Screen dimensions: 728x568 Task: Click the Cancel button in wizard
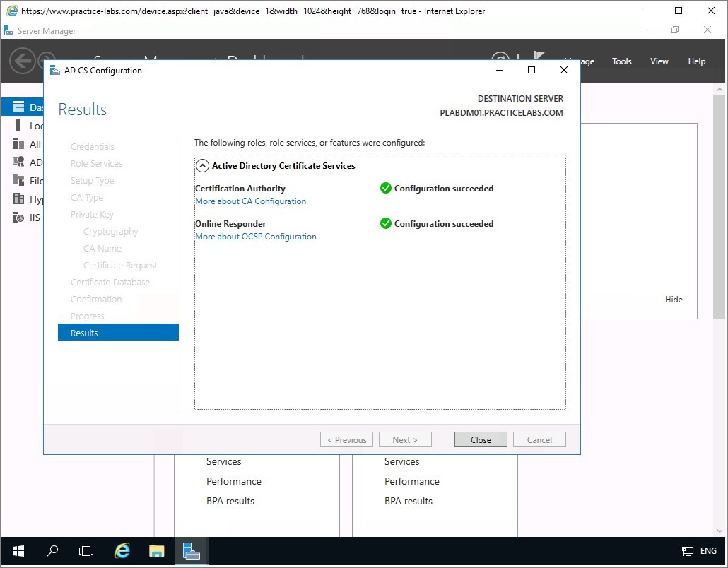coord(539,440)
